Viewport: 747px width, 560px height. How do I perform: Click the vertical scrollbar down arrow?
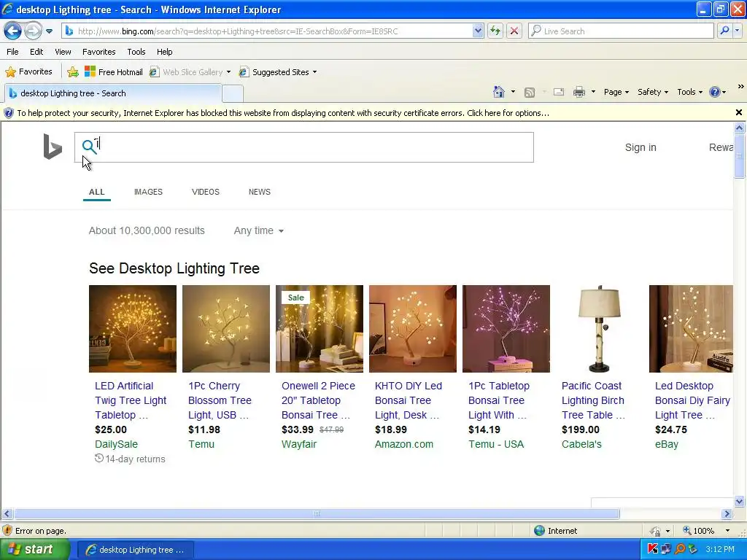tap(739, 502)
